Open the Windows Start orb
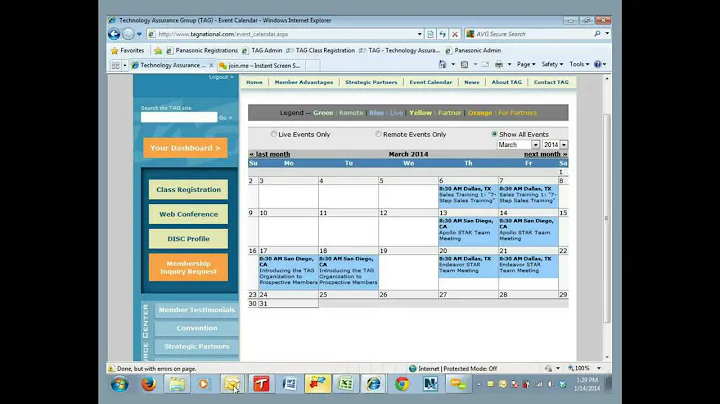Screen dimensions: 720x404 click(x=119, y=384)
